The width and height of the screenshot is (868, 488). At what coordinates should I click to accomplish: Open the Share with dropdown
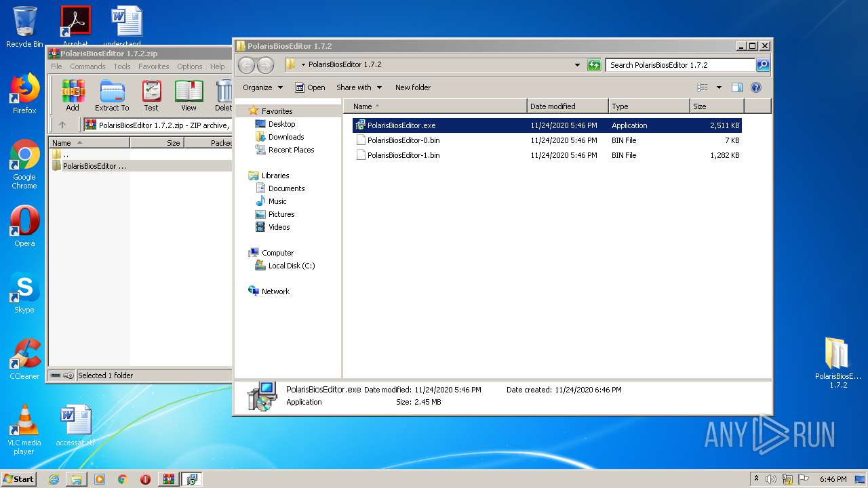click(x=359, y=87)
